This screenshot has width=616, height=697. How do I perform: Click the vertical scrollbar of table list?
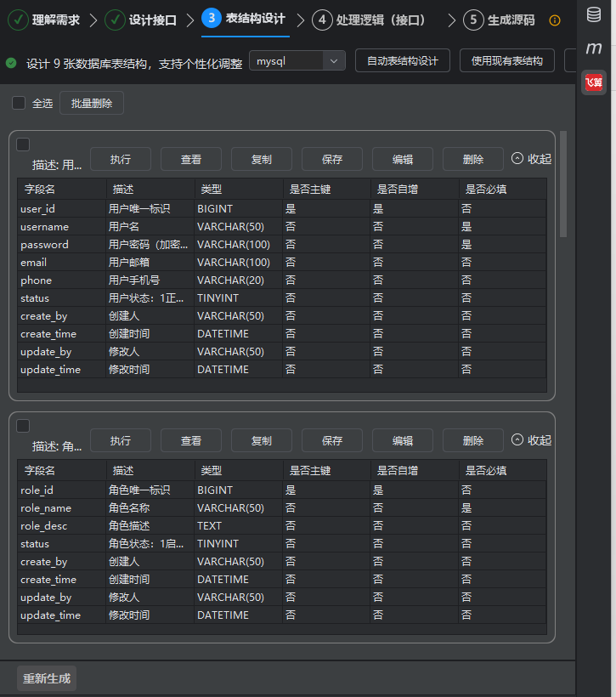pyautogui.click(x=563, y=184)
